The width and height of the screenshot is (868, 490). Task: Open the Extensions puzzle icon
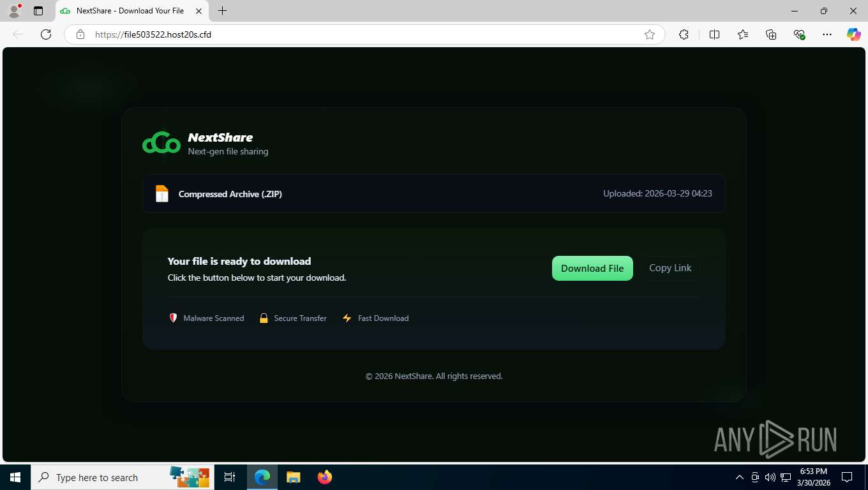click(684, 34)
